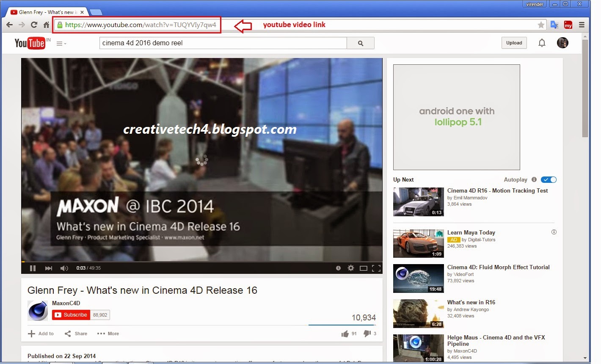The width and height of the screenshot is (601, 364).
Task: Click the What's new in R16 title
Action: click(x=471, y=302)
